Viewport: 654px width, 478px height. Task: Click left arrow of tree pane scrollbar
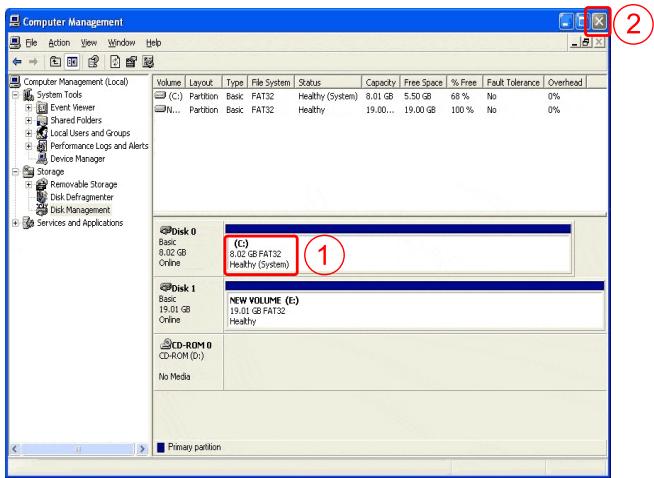click(15, 449)
